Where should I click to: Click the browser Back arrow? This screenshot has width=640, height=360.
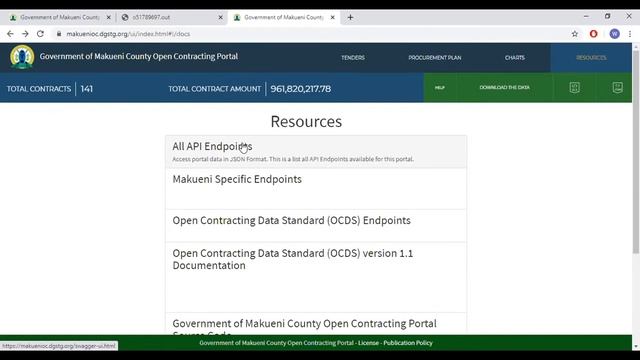click(x=10, y=34)
